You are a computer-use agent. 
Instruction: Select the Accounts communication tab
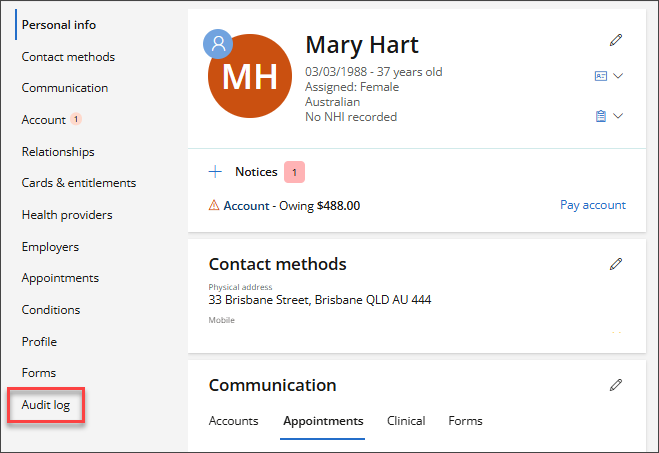tap(233, 421)
